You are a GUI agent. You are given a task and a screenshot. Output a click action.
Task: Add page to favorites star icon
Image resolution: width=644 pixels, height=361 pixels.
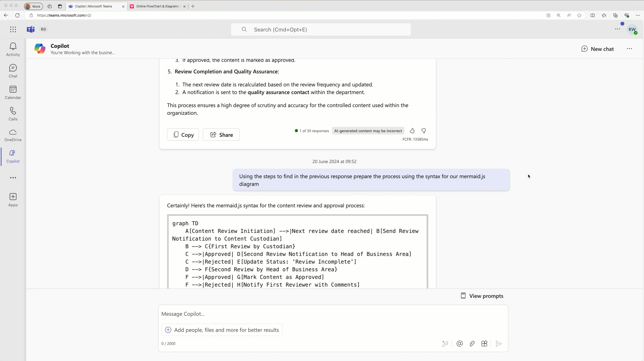579,15
